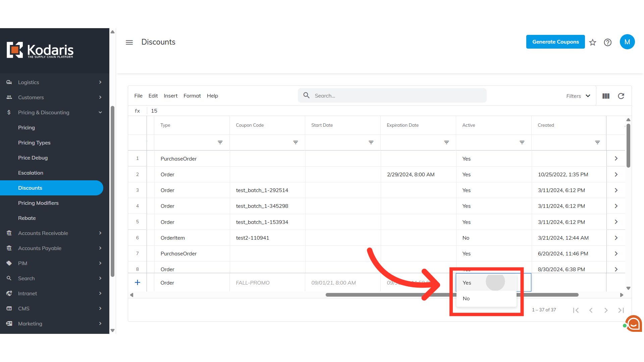Open the help question mark icon
The width and height of the screenshot is (644, 362).
pos(607,42)
